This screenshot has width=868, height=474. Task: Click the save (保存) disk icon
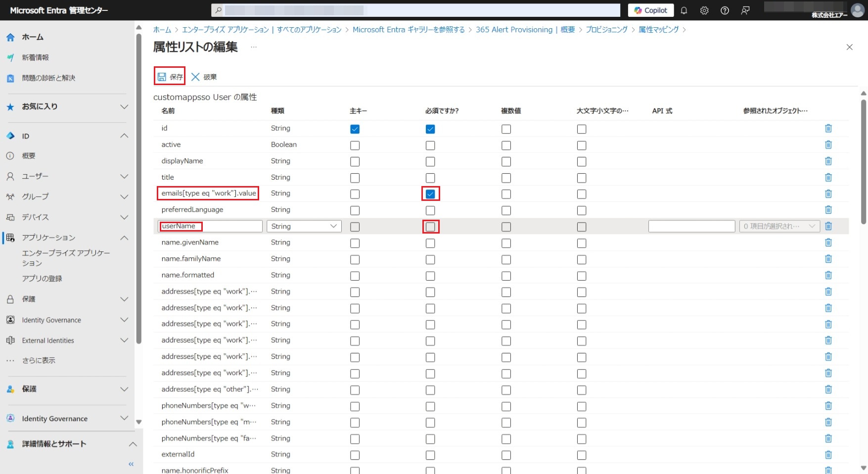[162, 77]
